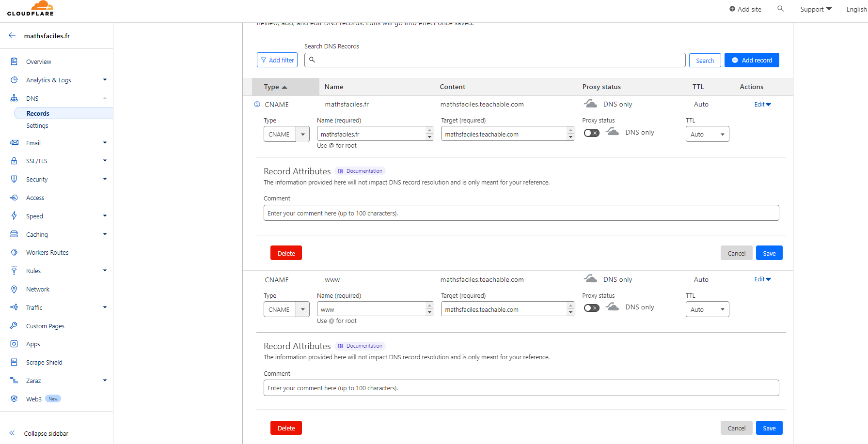Expand the SSL/TLS sidebar section

click(x=105, y=161)
